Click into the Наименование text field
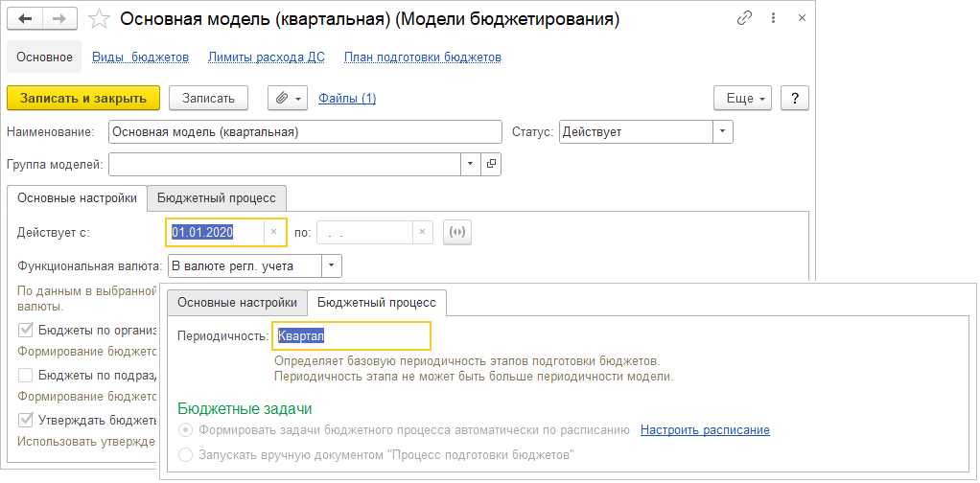 (x=305, y=131)
